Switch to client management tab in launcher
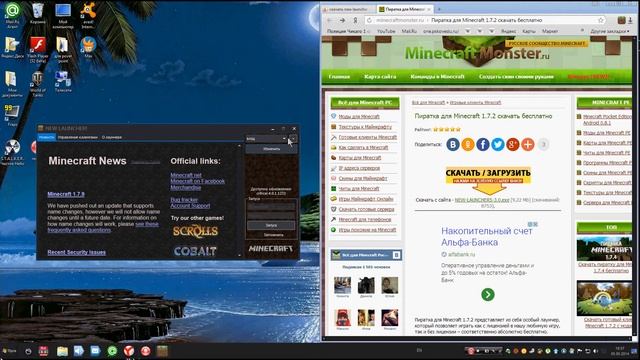 point(78,137)
